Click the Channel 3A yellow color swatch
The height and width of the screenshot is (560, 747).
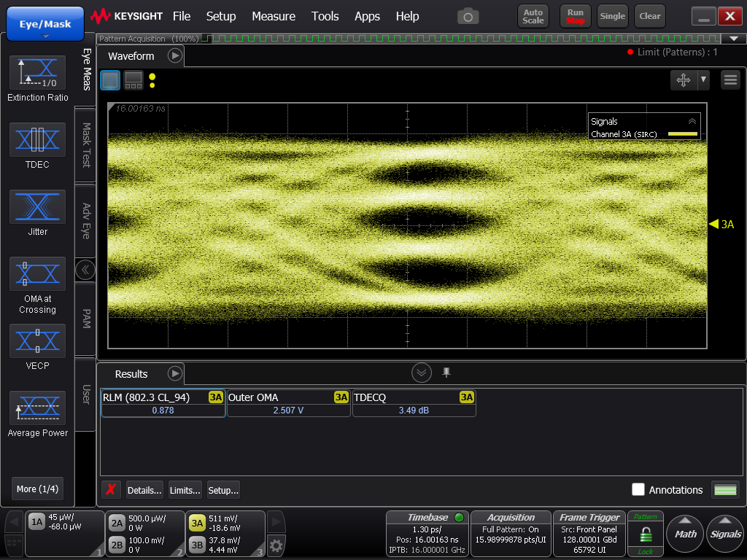682,134
